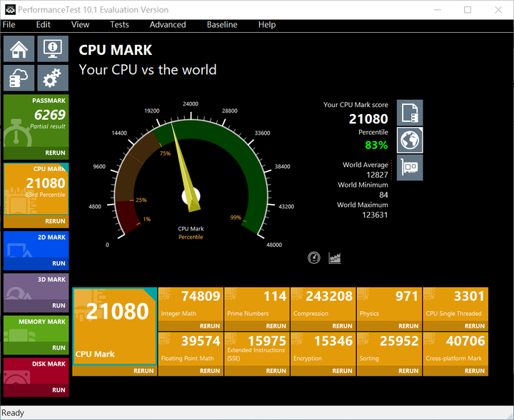The width and height of the screenshot is (514, 420).
Task: Select the large CPU Mark 21080 tile
Action: tap(115, 327)
